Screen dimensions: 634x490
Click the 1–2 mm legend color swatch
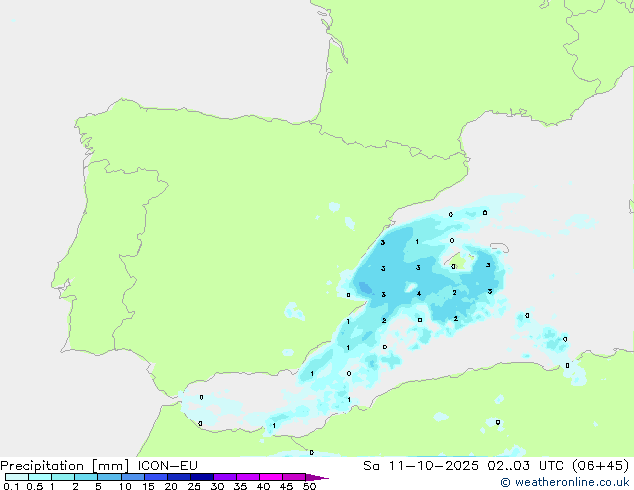point(63,477)
